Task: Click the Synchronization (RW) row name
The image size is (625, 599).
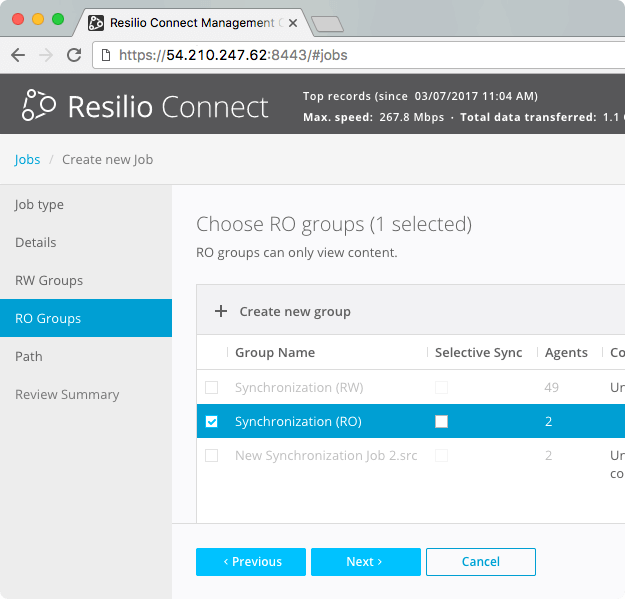Action: tap(299, 387)
